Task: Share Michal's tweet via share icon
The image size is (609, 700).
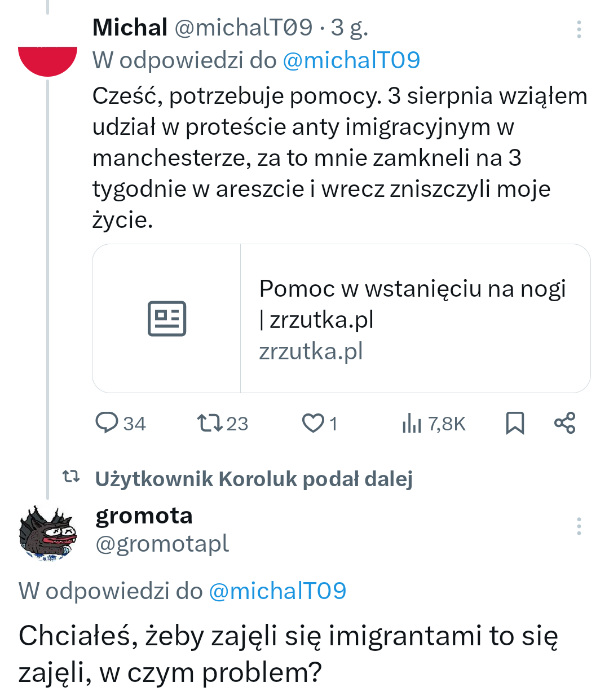Action: pyautogui.click(x=564, y=423)
